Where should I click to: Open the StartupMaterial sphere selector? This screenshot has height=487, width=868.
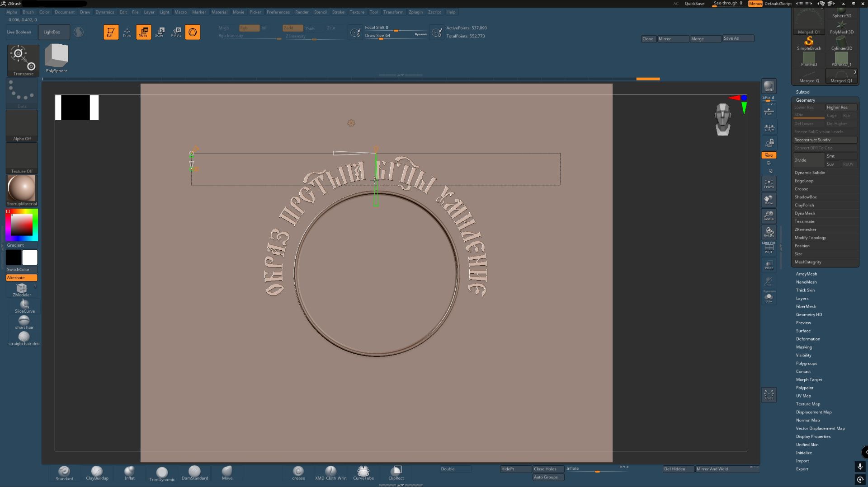[x=22, y=190]
